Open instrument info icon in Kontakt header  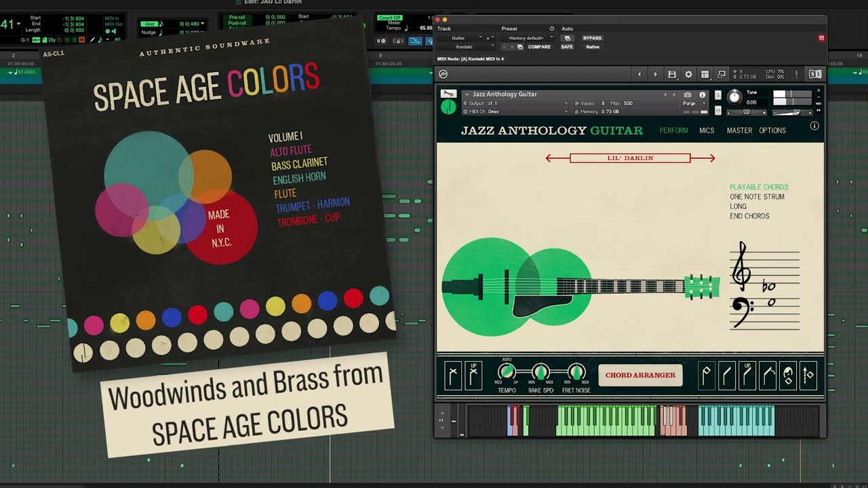(703, 95)
